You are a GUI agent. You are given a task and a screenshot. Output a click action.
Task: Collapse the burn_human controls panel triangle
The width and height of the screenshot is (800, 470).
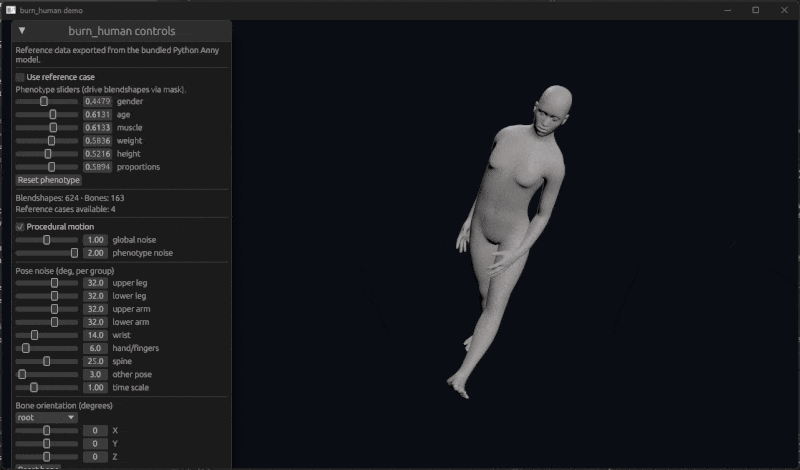point(22,31)
